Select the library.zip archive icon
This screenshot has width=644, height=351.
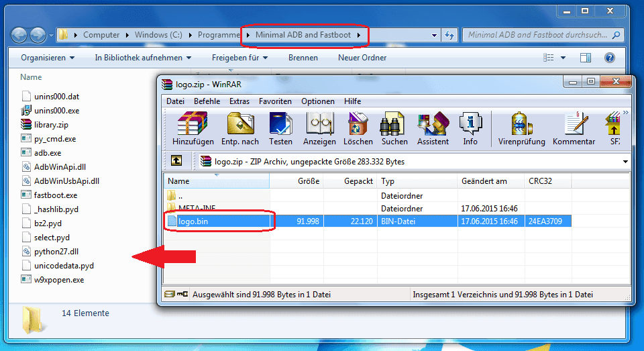26,124
